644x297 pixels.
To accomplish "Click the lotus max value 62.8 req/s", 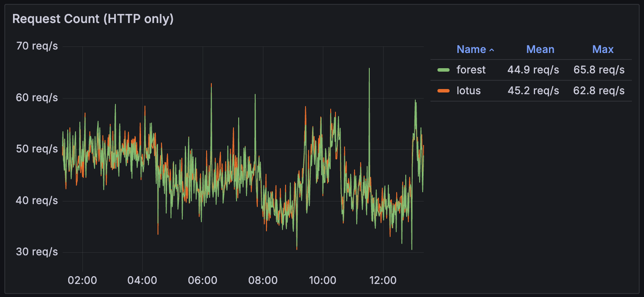I will tap(599, 91).
